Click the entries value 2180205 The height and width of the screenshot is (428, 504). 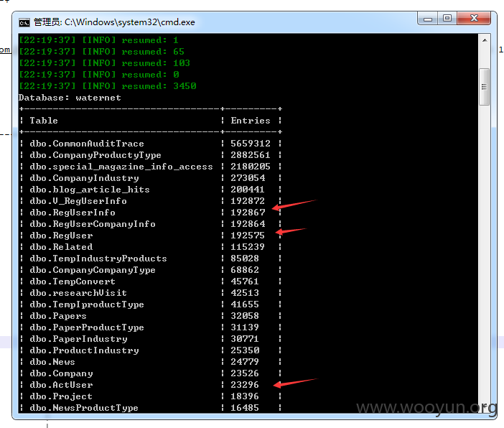(251, 167)
